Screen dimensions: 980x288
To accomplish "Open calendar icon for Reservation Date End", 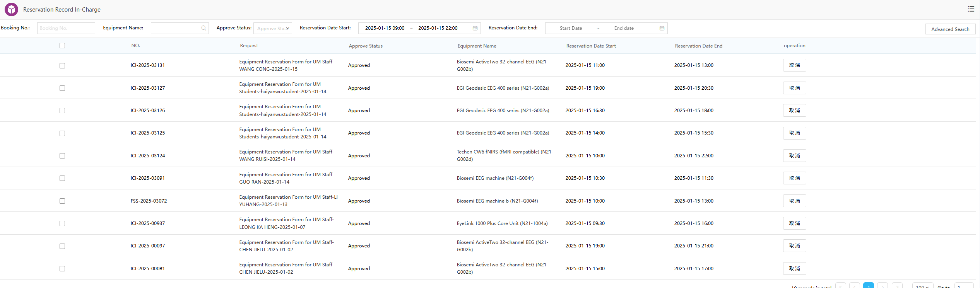I will click(x=662, y=28).
